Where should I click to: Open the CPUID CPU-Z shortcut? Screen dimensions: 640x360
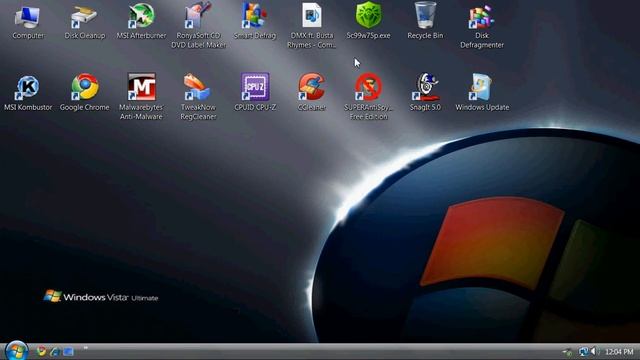pos(255,92)
